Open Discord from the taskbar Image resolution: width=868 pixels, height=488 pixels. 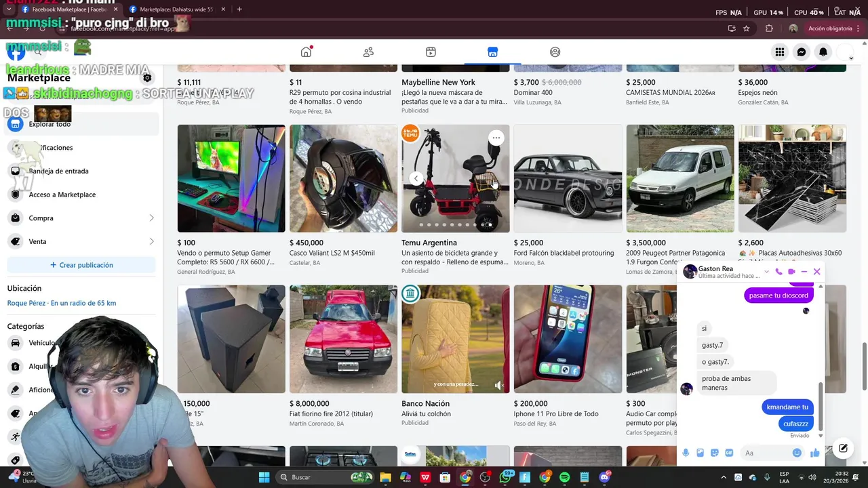pyautogui.click(x=604, y=477)
